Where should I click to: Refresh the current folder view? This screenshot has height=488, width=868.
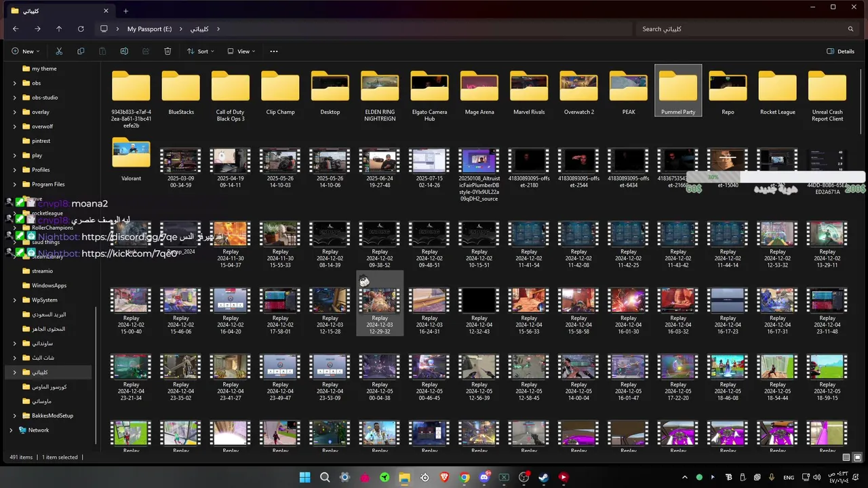pyautogui.click(x=81, y=29)
